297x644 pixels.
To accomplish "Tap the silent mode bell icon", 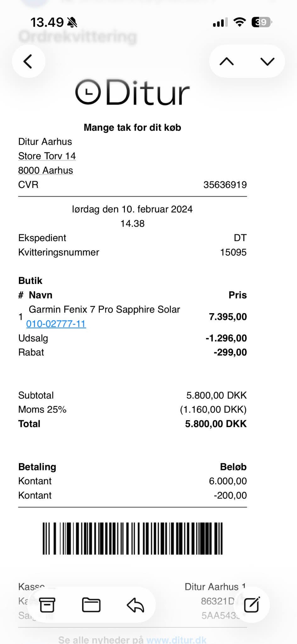I will [x=72, y=22].
